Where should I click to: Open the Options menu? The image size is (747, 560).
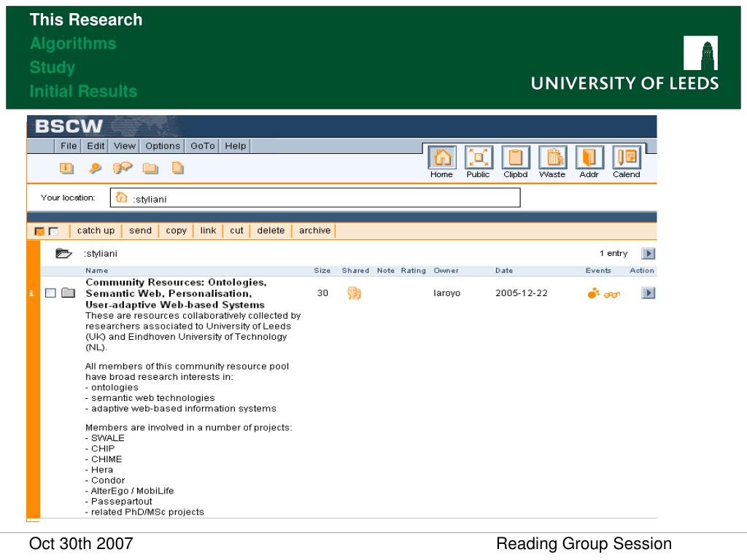pyautogui.click(x=163, y=146)
